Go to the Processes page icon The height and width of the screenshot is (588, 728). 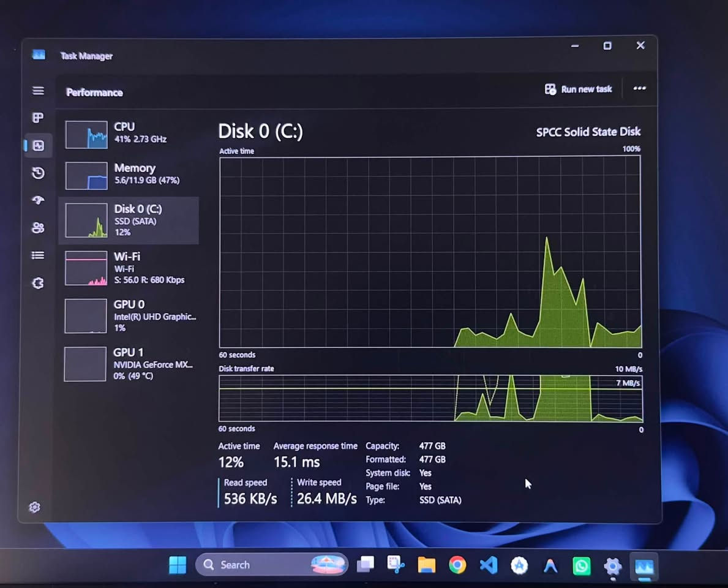(x=38, y=118)
